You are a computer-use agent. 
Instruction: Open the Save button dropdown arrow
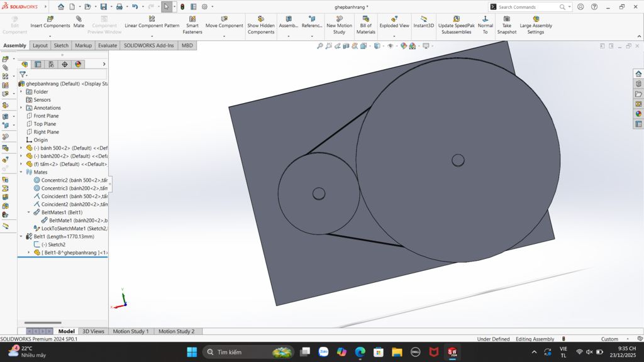point(111,6)
